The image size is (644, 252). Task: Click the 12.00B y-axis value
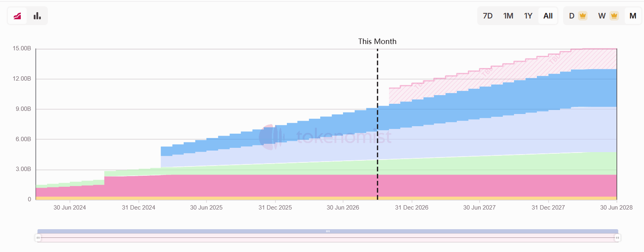(22, 79)
